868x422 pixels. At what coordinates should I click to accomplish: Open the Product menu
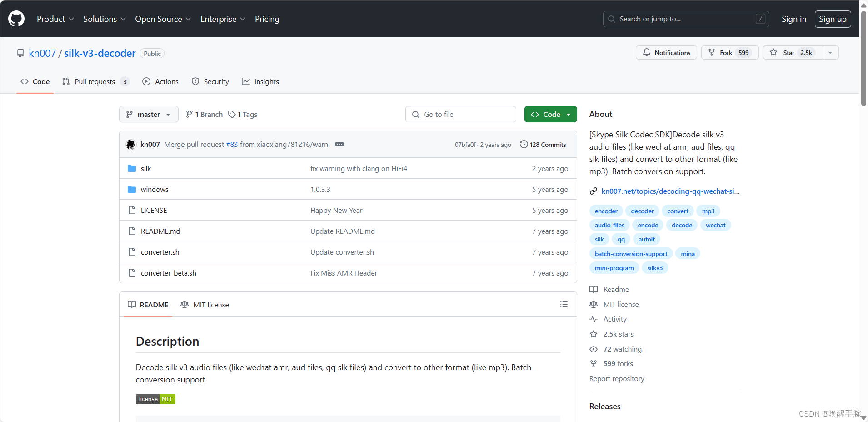[55, 19]
